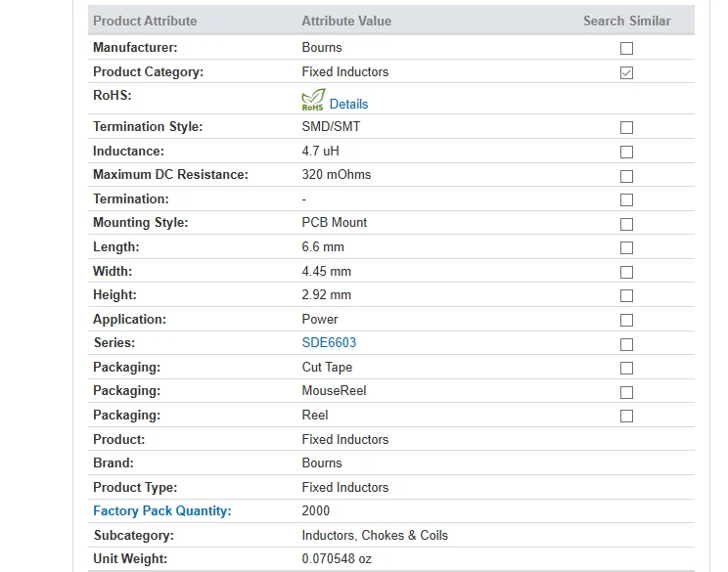
Task: Click the Maximum DC Resistance label
Action: pos(170,174)
